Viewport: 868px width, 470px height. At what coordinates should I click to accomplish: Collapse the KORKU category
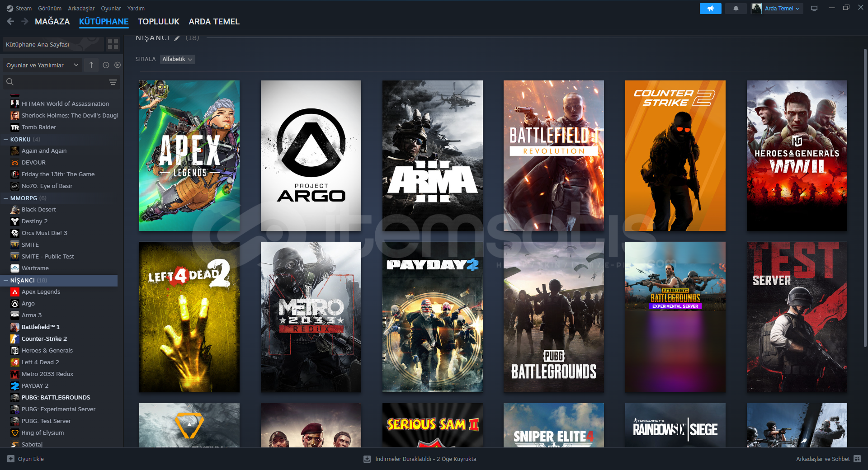[x=6, y=140]
